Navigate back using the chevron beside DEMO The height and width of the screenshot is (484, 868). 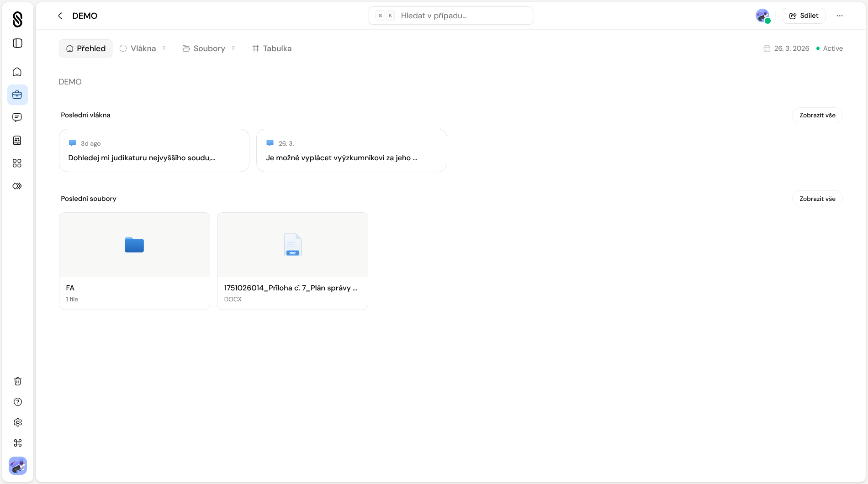(x=60, y=16)
